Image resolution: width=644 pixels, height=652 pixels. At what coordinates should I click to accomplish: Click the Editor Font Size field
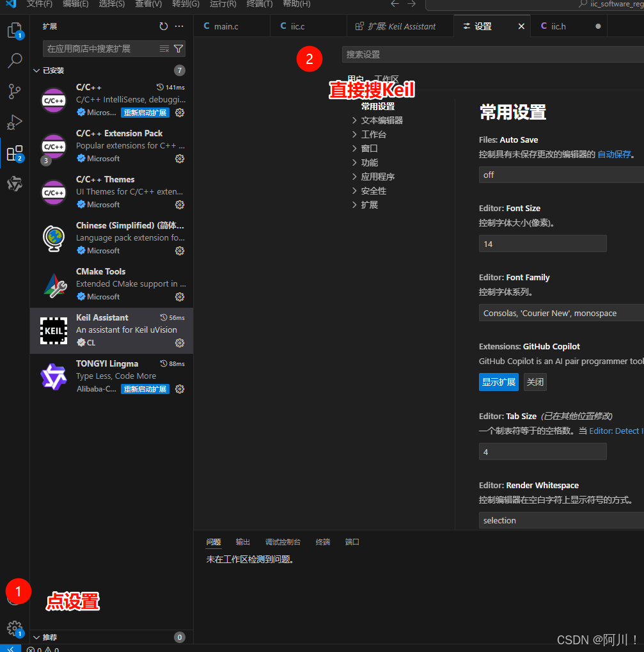click(542, 244)
